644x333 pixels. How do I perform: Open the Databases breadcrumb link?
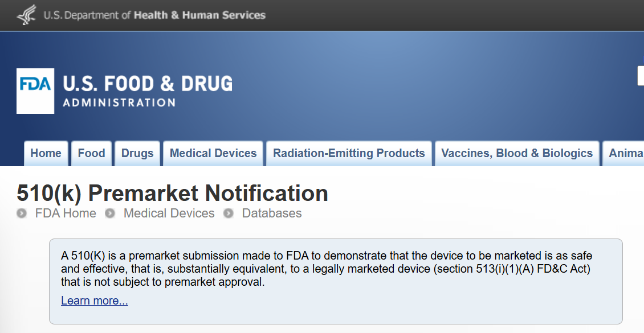272,213
